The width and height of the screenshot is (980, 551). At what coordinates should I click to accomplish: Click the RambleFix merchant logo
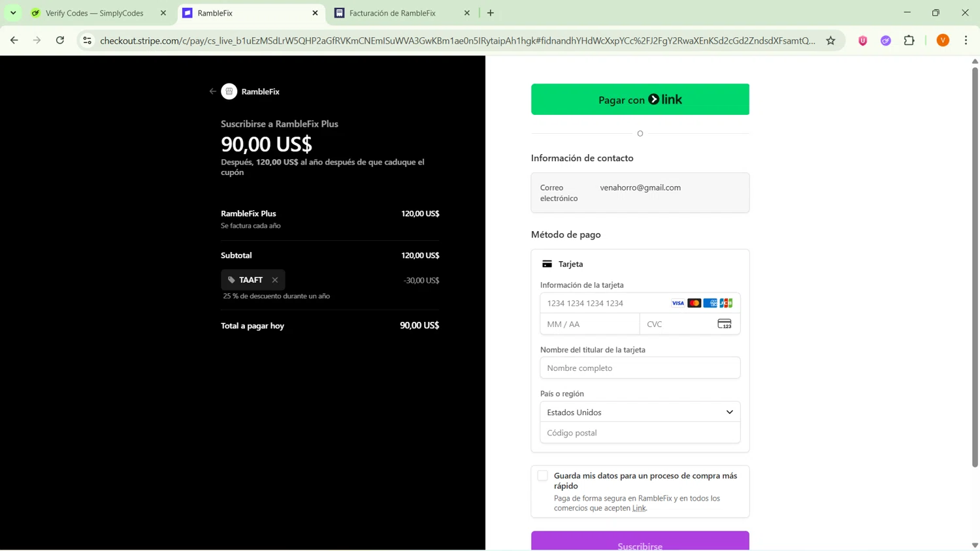(229, 91)
